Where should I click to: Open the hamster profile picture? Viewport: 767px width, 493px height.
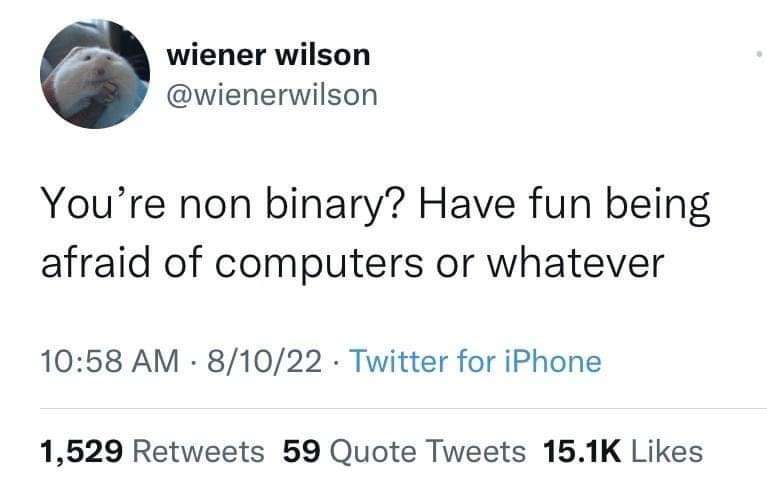[95, 74]
